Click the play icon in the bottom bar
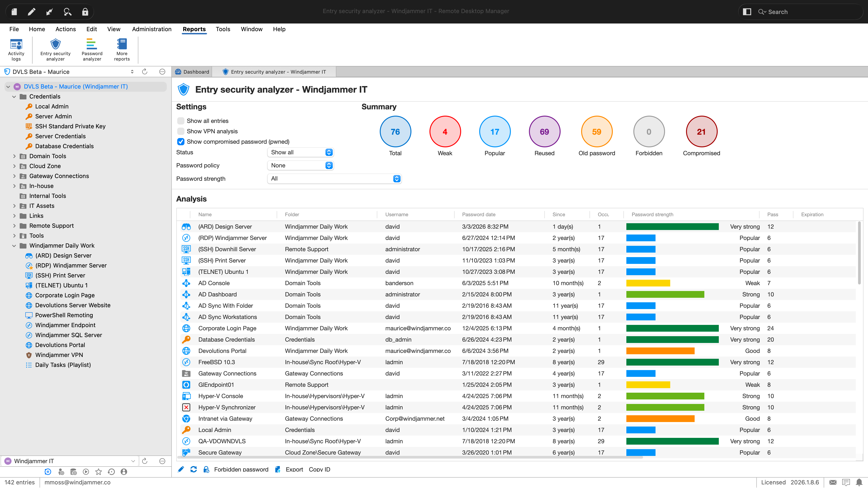868x488 pixels. point(86,472)
